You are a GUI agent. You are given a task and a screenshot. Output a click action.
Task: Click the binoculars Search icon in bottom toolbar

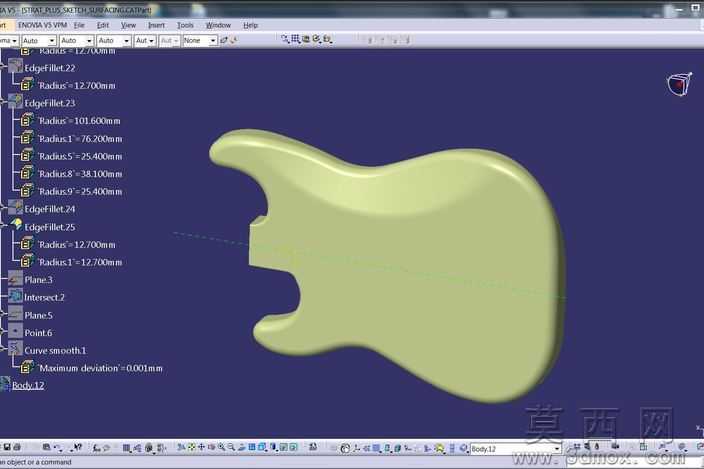click(x=313, y=447)
